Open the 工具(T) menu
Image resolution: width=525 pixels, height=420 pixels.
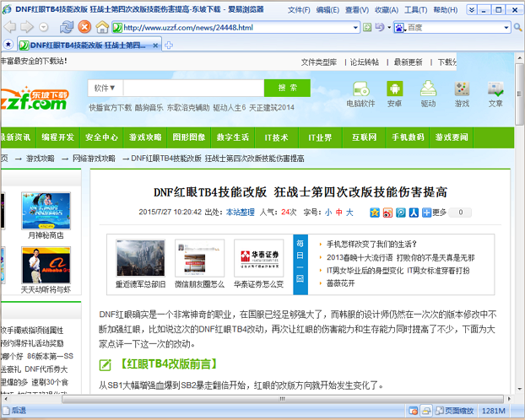coord(416,10)
